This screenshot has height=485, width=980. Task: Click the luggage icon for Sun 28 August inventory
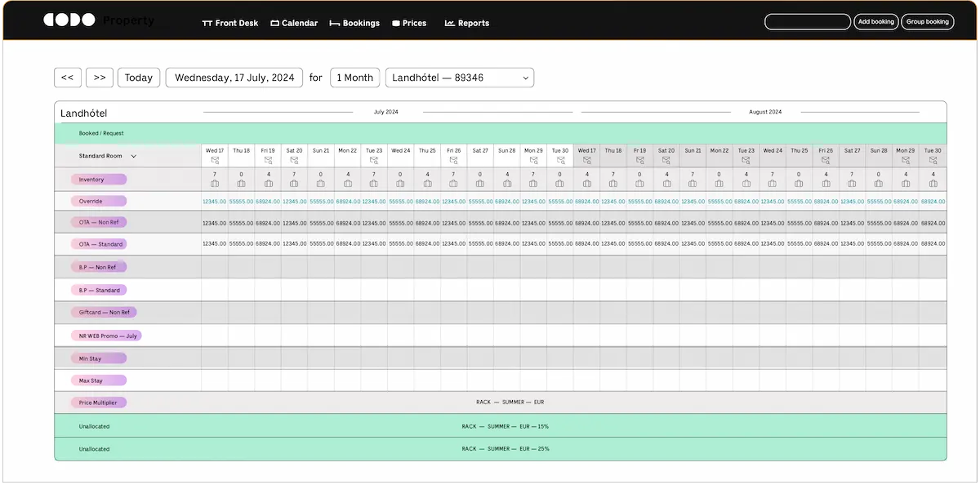click(879, 184)
